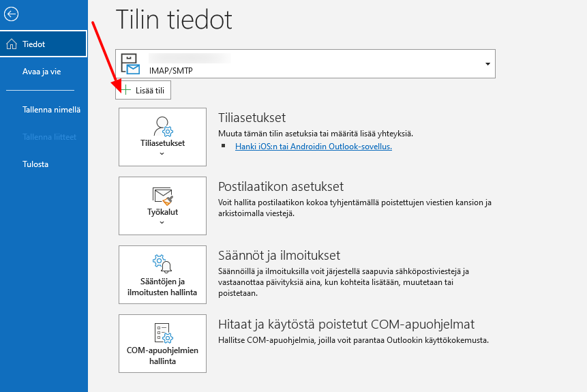
Task: Open the account selector dropdown arrow
Action: (x=487, y=64)
